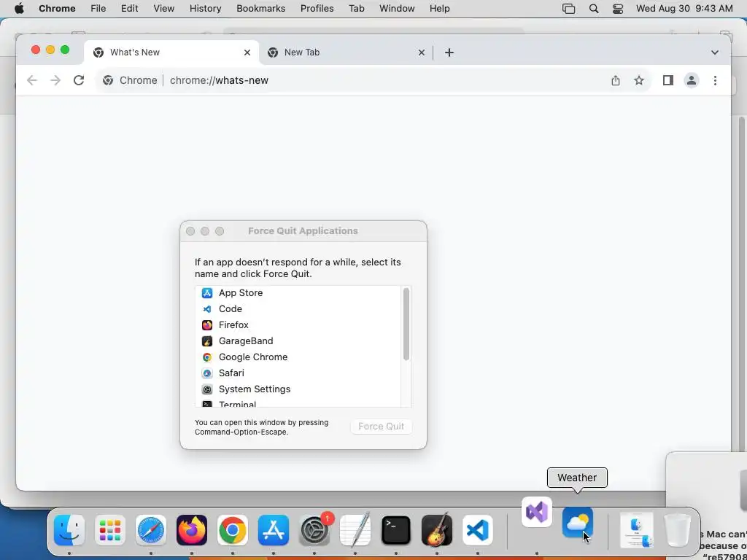Click the Force Quit button
The width and height of the screenshot is (747, 560).
tap(381, 426)
